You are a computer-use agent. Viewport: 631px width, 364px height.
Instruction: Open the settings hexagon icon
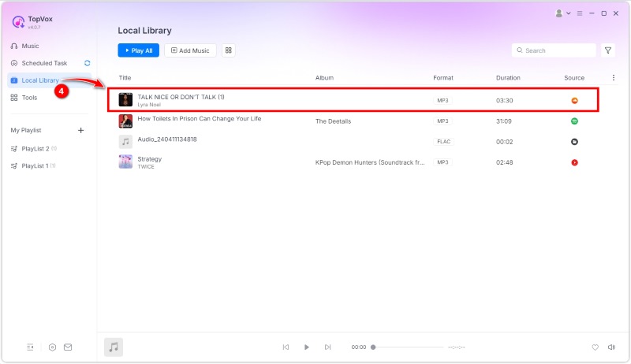(x=52, y=347)
